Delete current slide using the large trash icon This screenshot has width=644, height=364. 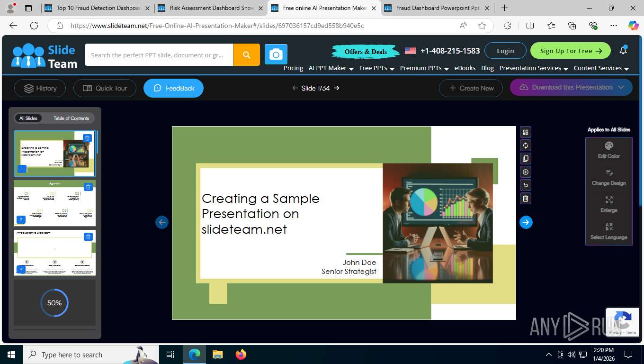coord(525,199)
